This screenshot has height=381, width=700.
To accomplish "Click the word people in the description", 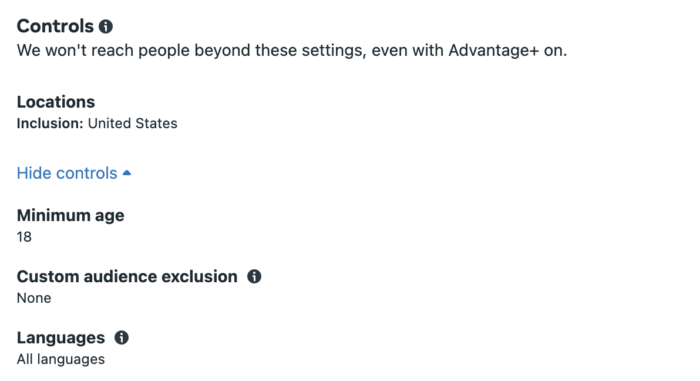I will pyautogui.click(x=164, y=51).
